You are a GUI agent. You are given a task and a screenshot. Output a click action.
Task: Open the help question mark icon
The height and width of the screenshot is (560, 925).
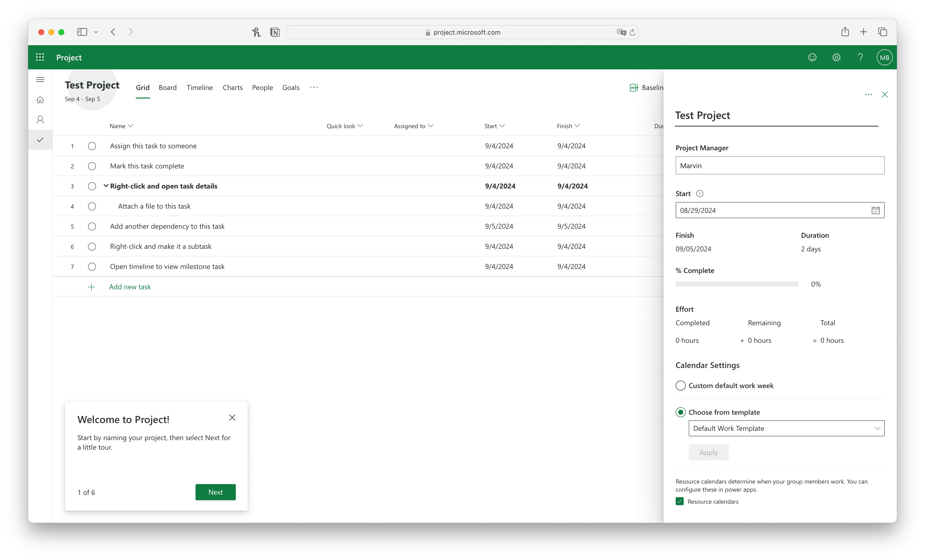click(860, 57)
